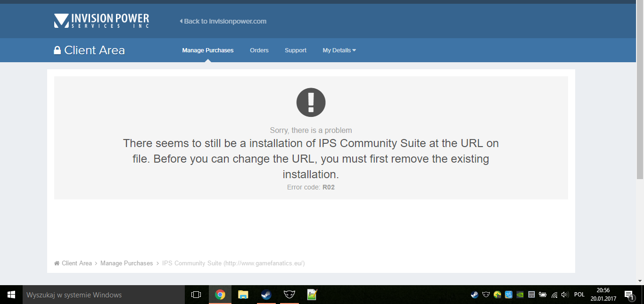Open the Wi-Fi network tray icon

554,295
